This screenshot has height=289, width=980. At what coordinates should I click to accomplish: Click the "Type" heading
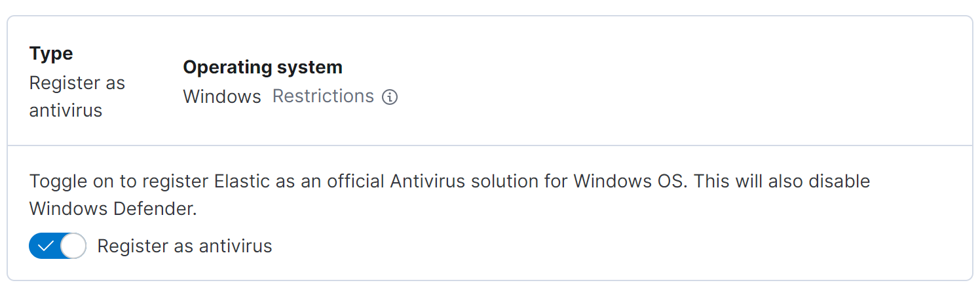click(51, 54)
